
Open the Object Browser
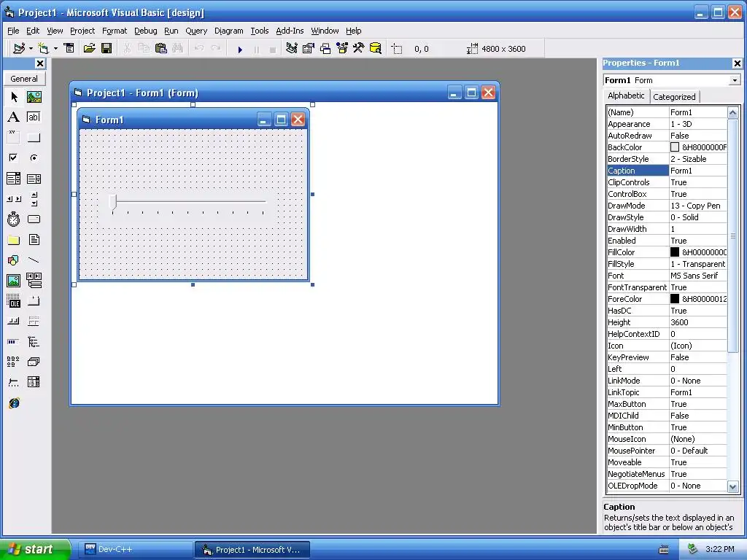[x=342, y=48]
